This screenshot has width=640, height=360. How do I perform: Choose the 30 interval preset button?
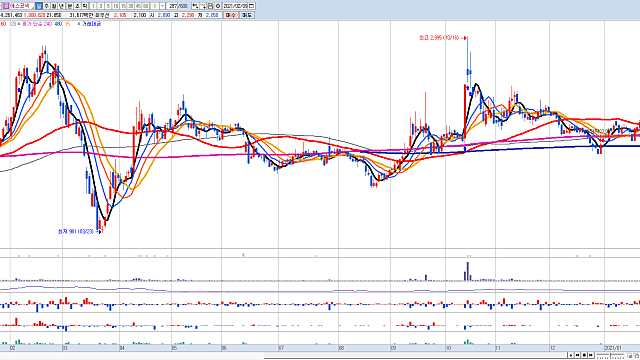(131, 6)
